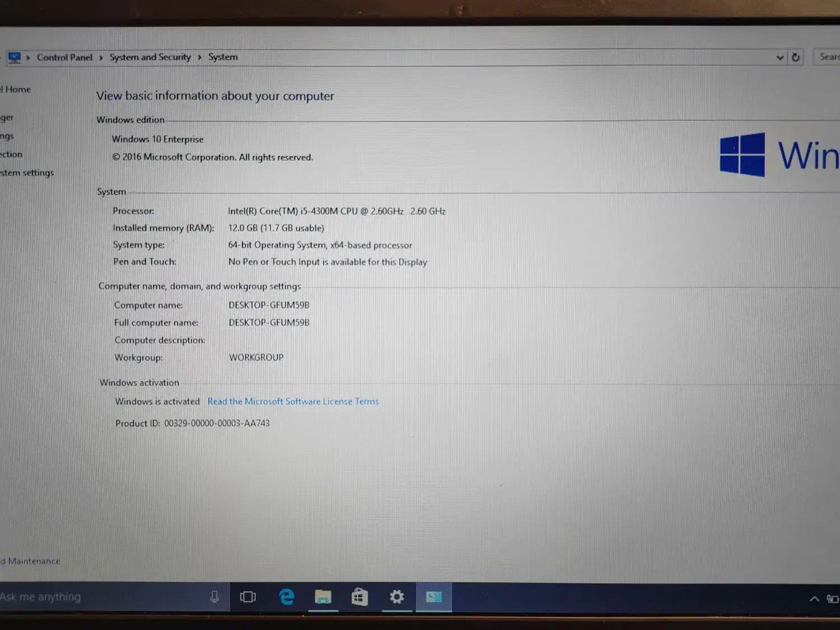Expand the chevron after Control Panel breadcrumb
Screen dimensions: 840x630
click(100, 57)
